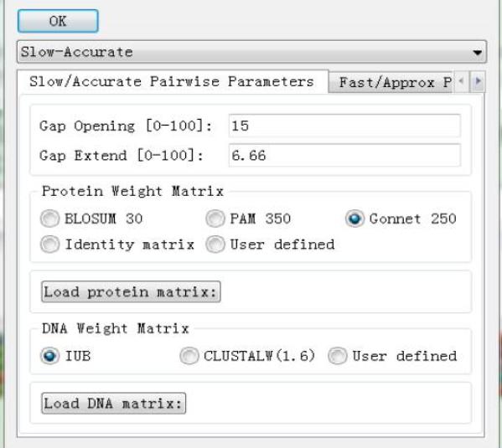Viewport: 502px width, 448px height.
Task: Click the Gap Extend value field
Action: 344,156
